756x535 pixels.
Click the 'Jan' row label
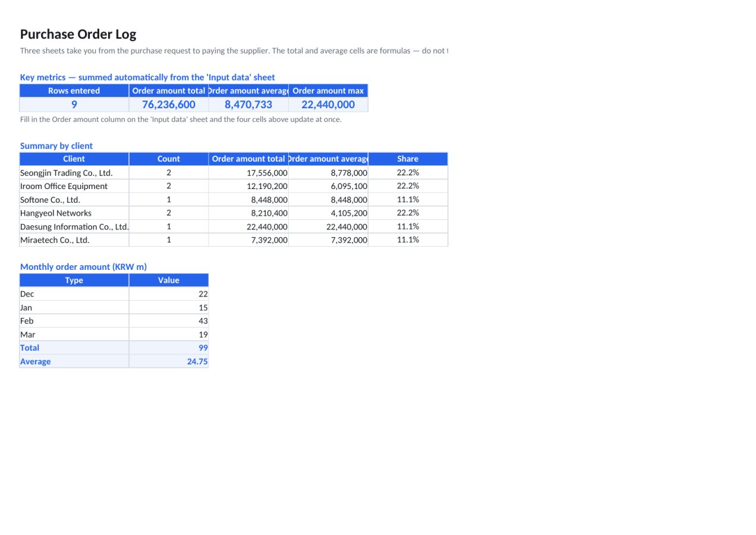click(x=74, y=307)
